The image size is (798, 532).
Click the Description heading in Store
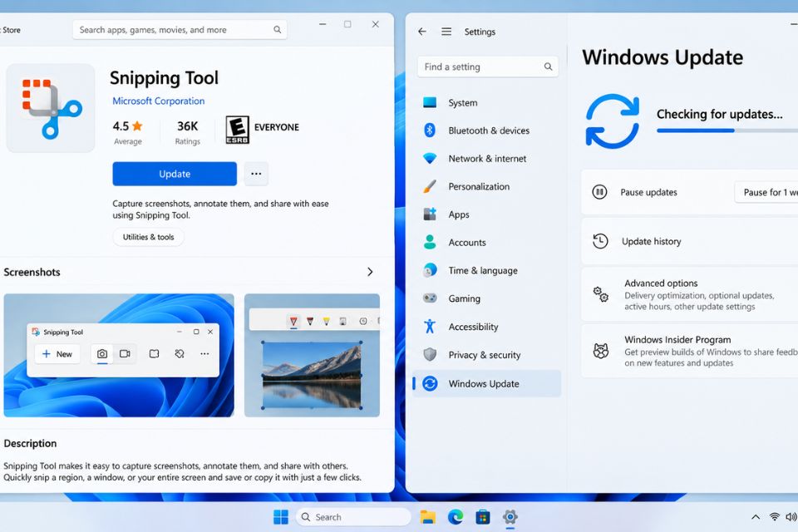pyautogui.click(x=30, y=443)
